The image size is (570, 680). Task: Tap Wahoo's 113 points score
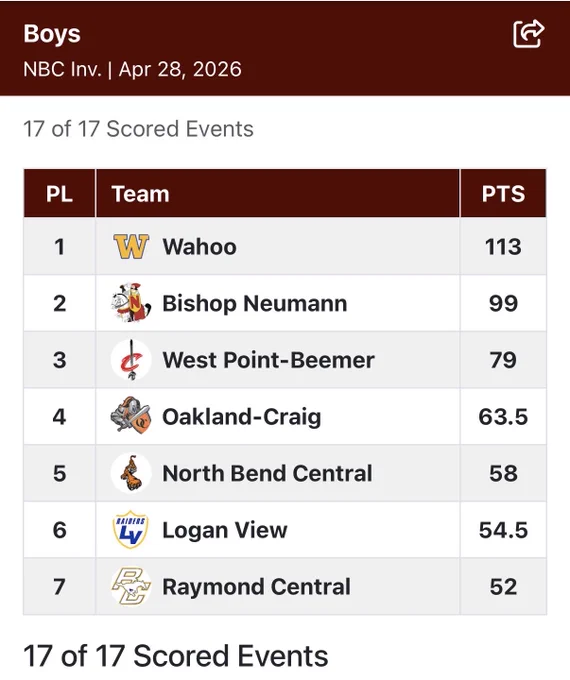pyautogui.click(x=503, y=246)
